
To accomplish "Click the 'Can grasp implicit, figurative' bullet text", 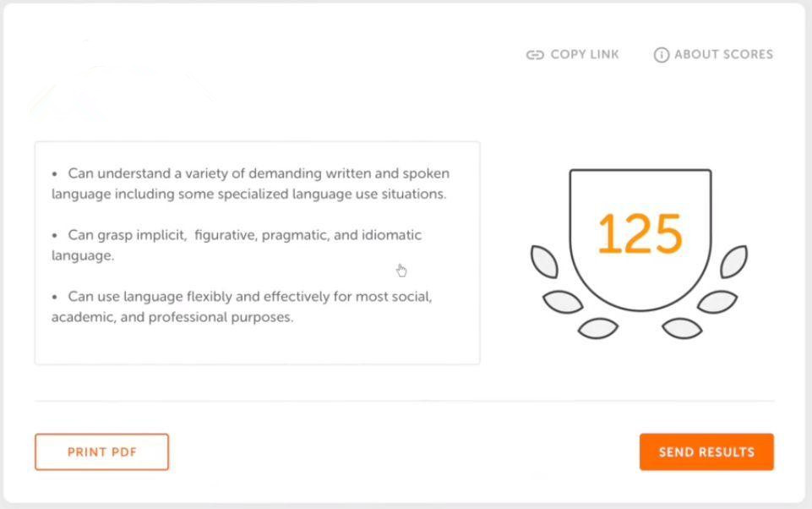I will point(237,245).
